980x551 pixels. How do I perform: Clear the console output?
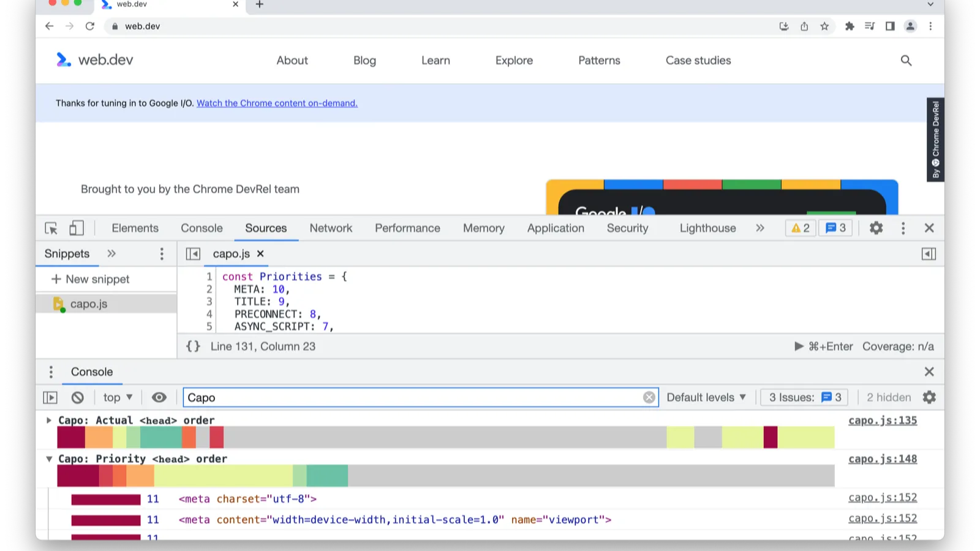click(78, 398)
